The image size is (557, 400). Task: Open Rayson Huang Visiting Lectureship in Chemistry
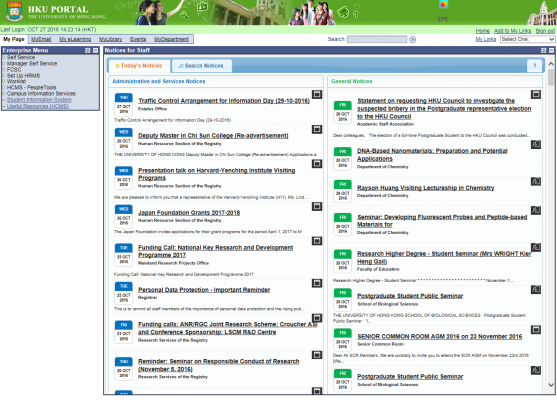click(x=426, y=188)
